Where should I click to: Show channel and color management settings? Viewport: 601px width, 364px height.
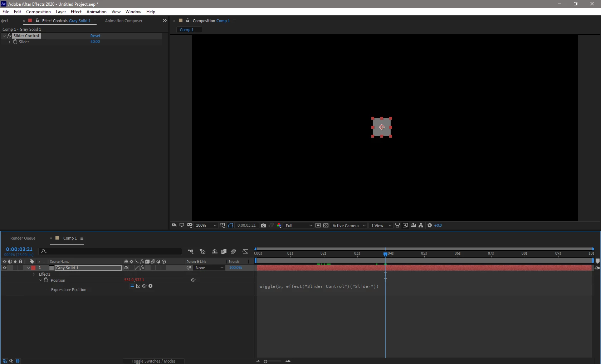pyautogui.click(x=279, y=226)
